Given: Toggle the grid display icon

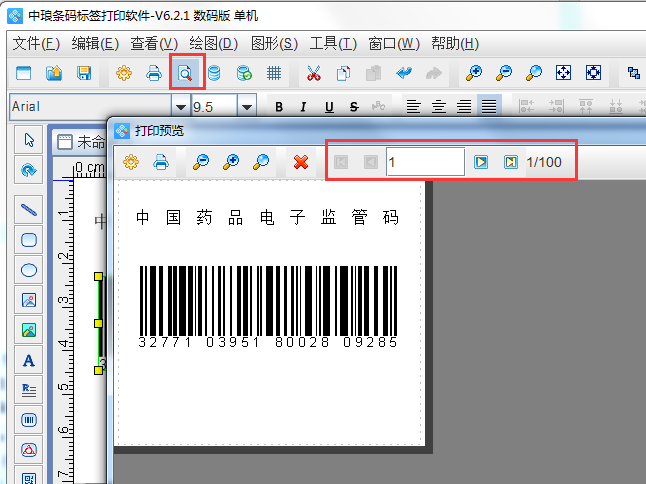Looking at the screenshot, I should click(x=274, y=73).
